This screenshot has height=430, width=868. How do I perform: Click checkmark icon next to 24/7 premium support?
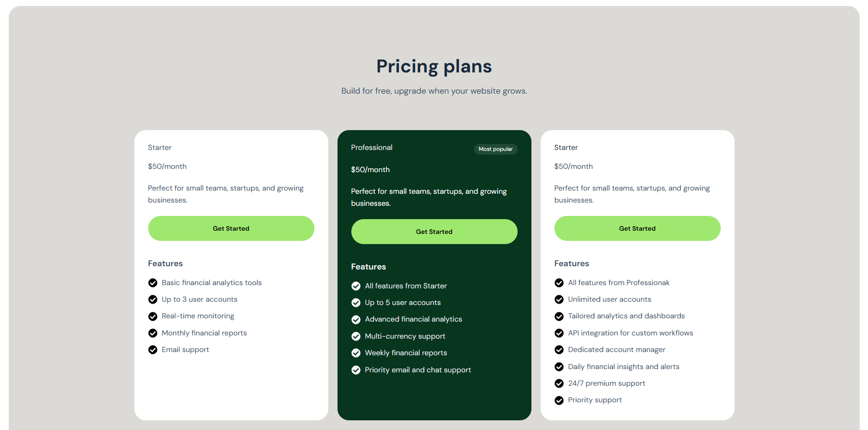point(559,383)
